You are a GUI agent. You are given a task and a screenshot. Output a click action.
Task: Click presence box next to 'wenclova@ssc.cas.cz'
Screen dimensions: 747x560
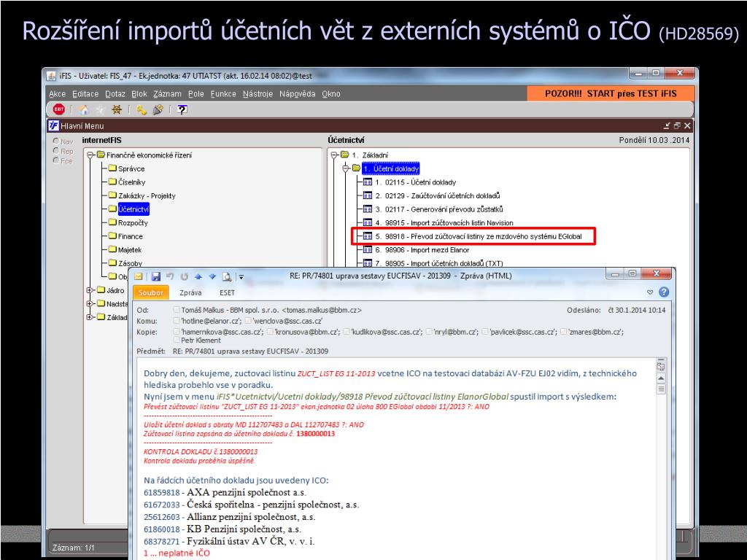[x=248, y=321]
